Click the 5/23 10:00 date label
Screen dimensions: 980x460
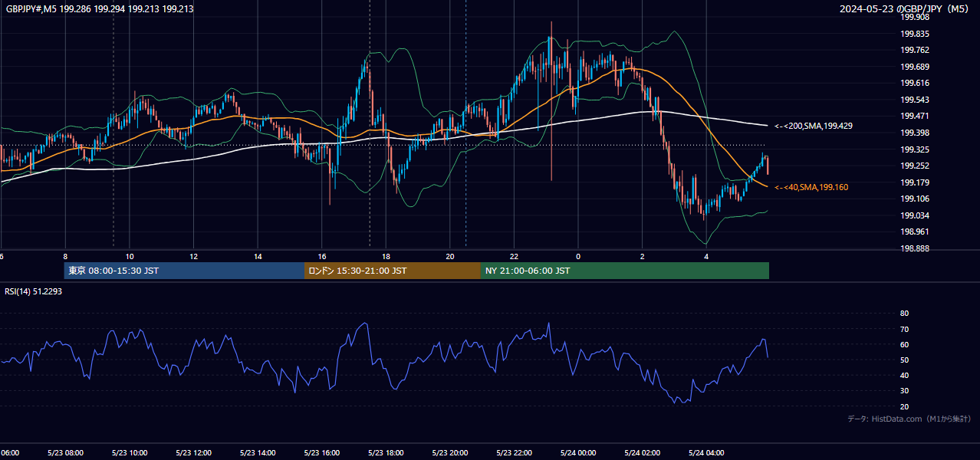click(129, 452)
